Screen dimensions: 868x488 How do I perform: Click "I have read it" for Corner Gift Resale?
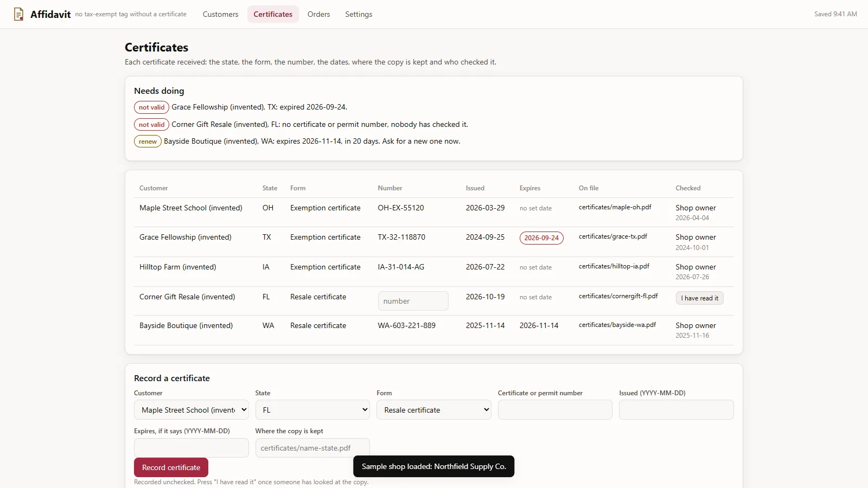coord(699,298)
